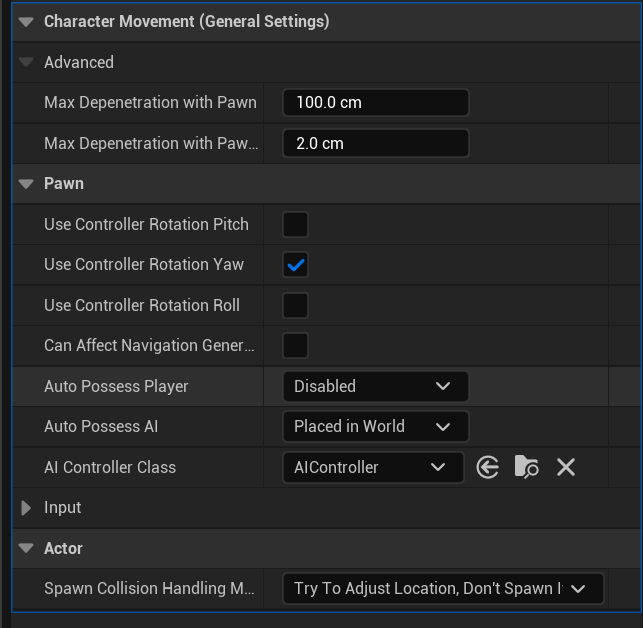This screenshot has height=628, width=643.
Task: Collapse the Actor category
Action: (26, 548)
